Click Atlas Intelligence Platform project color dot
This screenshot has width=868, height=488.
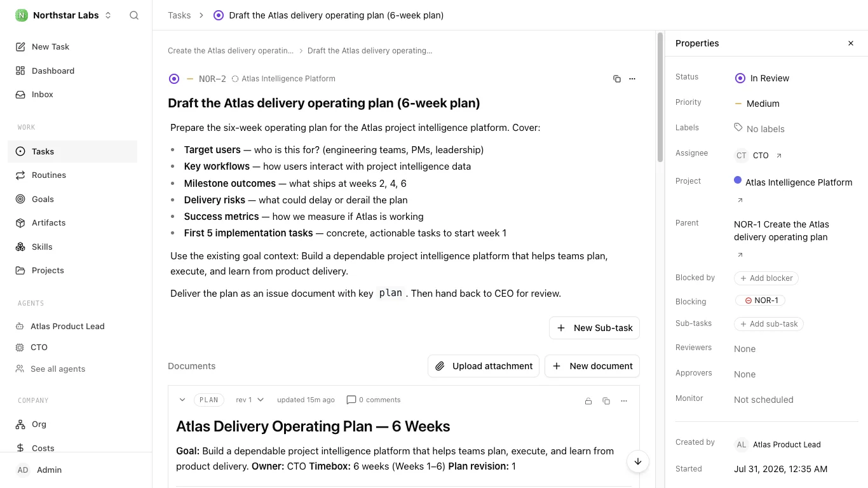tap(738, 180)
